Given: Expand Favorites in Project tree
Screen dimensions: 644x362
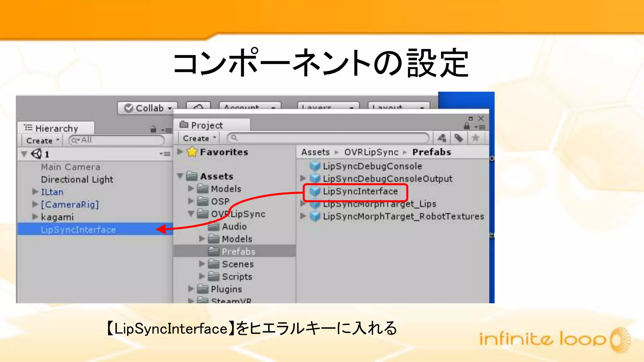Looking at the screenshot, I should 180,152.
